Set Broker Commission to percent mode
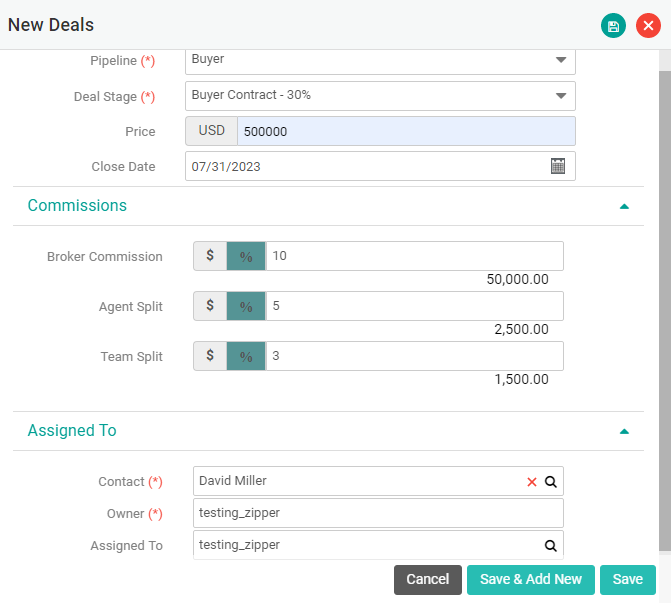This screenshot has height=603, width=671. pyautogui.click(x=246, y=256)
